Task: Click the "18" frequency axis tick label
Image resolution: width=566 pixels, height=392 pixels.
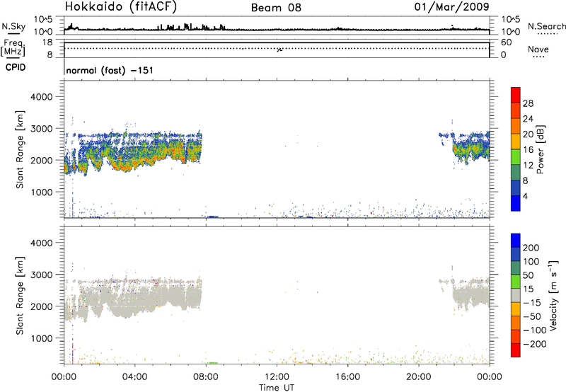Action: click(47, 42)
